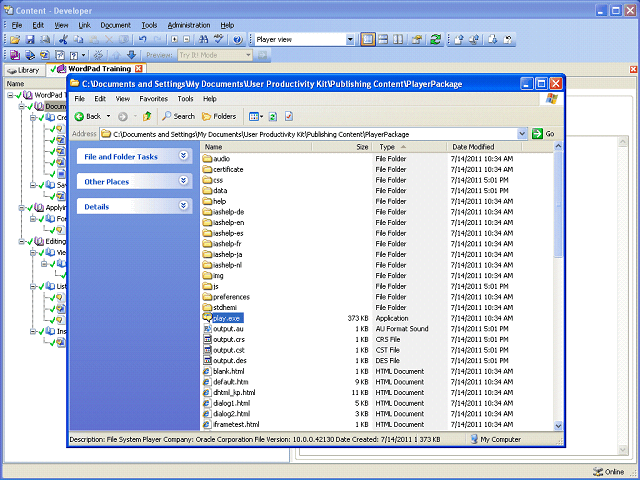Click Explorer's green Back arrow
The width and height of the screenshot is (640, 480).
point(79,117)
